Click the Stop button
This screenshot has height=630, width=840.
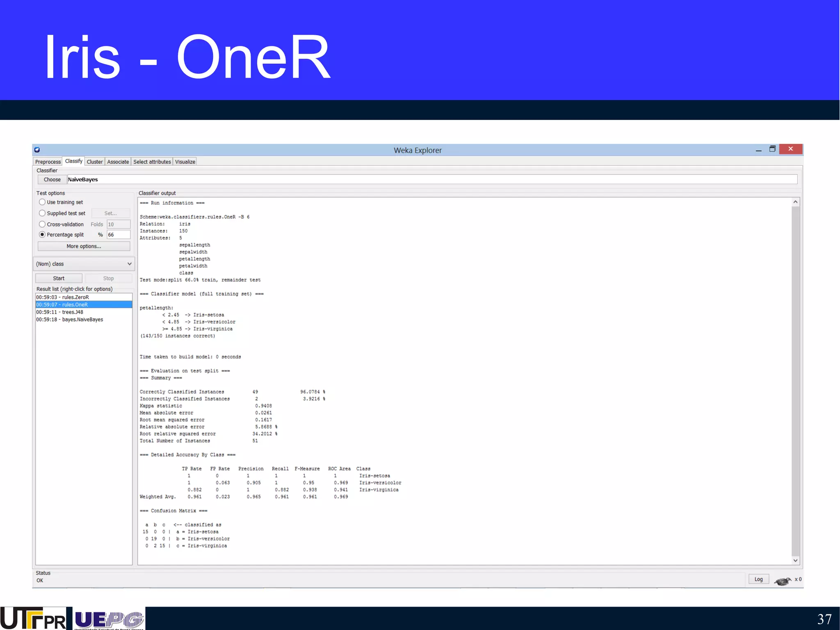108,278
